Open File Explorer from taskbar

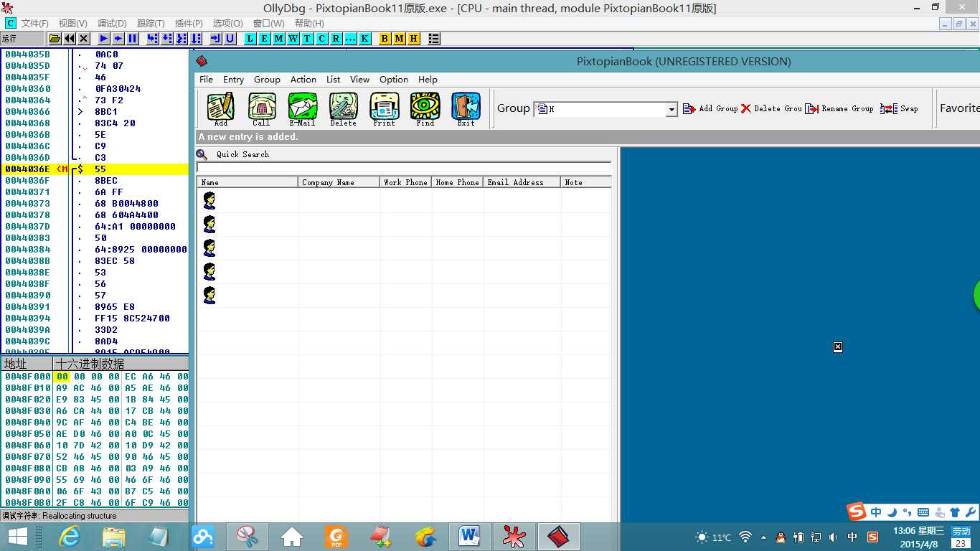(114, 537)
